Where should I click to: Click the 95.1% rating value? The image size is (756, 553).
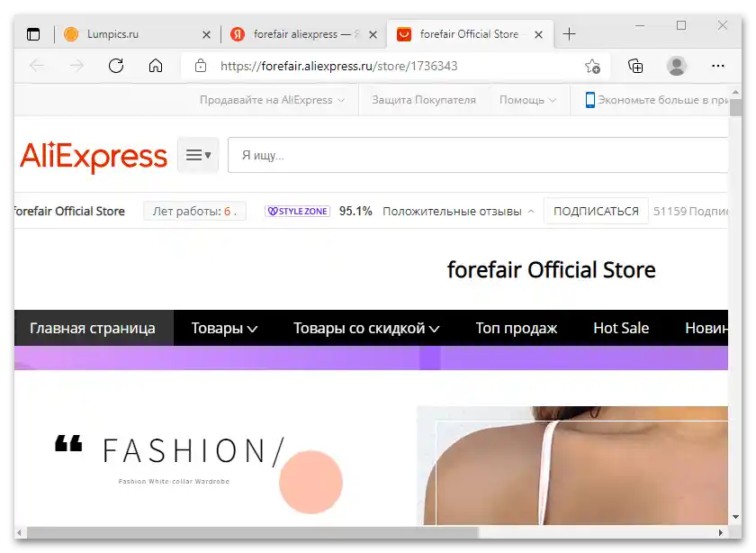click(355, 212)
